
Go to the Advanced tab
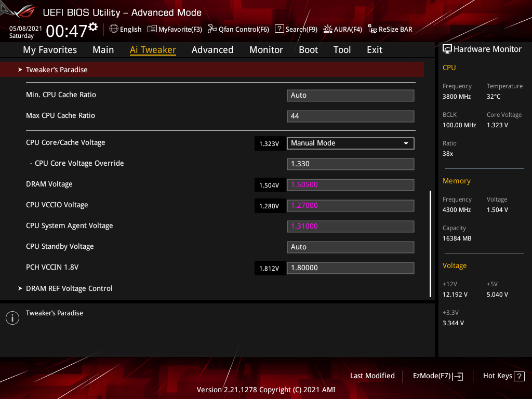click(212, 50)
